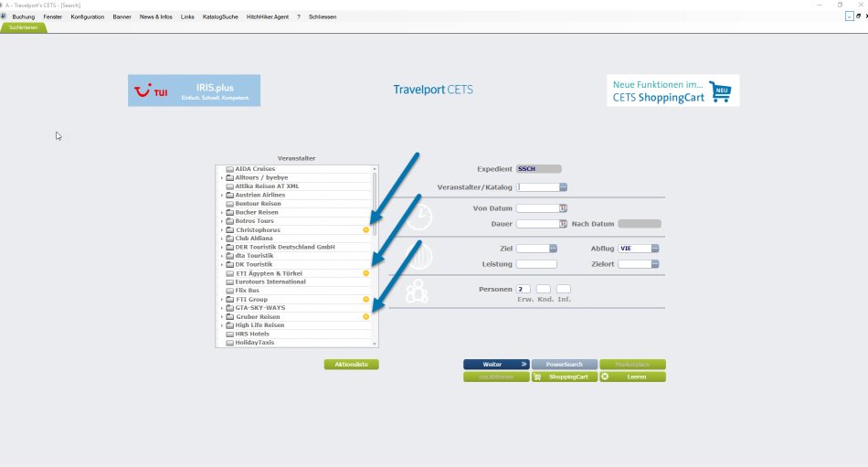
Task: Open News & Infos menu
Action: (155, 16)
